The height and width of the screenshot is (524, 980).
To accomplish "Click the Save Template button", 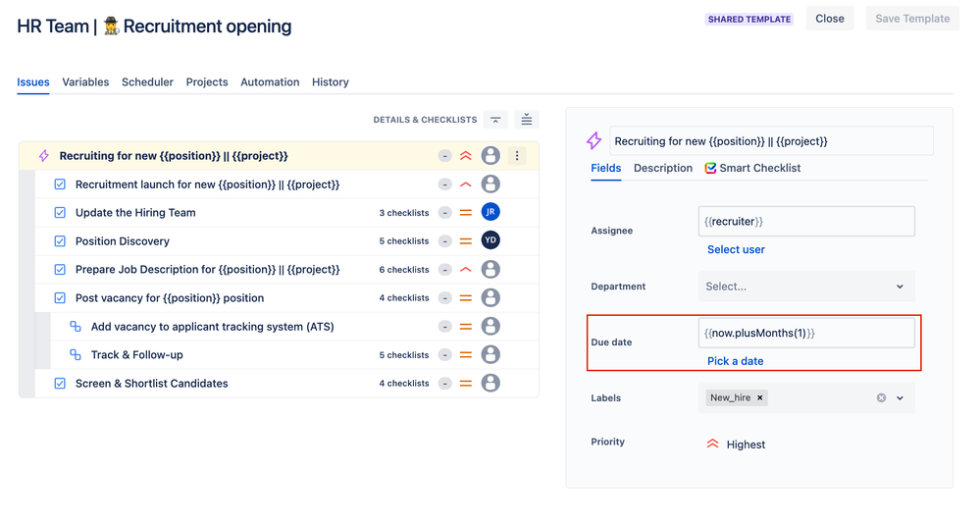I will [x=912, y=19].
